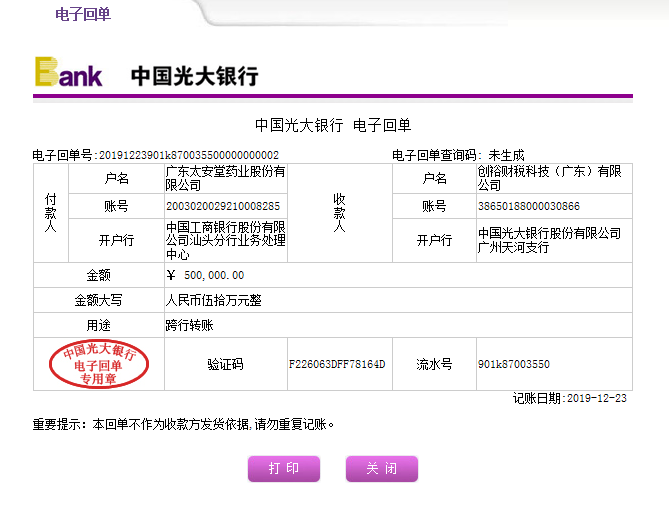Click payer account 2003020029210008285
The image size is (669, 526).
223,206
